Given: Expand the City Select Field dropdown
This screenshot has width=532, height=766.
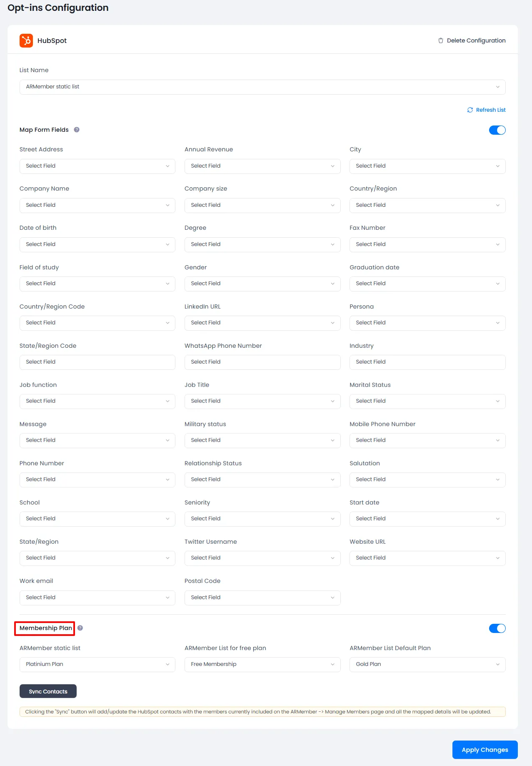Looking at the screenshot, I should (x=427, y=166).
